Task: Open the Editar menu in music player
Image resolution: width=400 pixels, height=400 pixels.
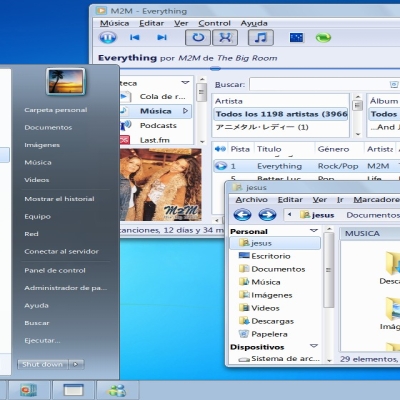Action: (151, 23)
